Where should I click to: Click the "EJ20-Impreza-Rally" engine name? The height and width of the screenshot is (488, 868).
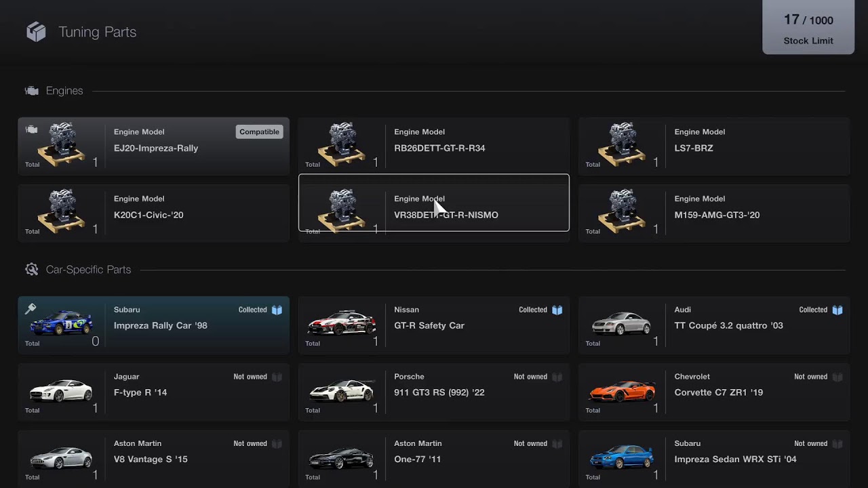(x=156, y=148)
